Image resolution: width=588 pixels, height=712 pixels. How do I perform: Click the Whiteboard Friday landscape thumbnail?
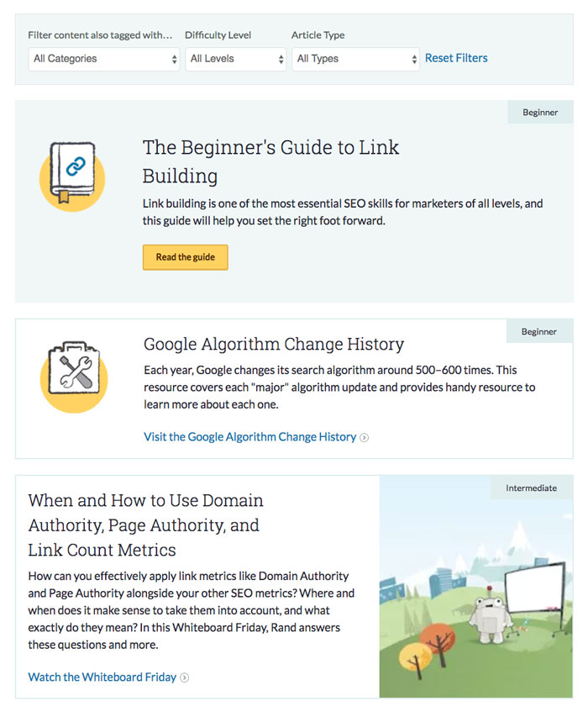(476, 586)
